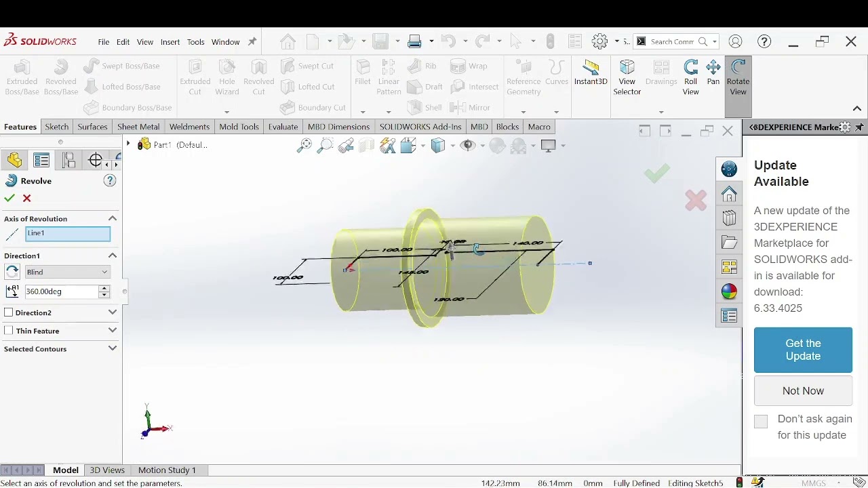
Task: Click Zoom to Fit in the view toolbar
Action: [x=304, y=145]
